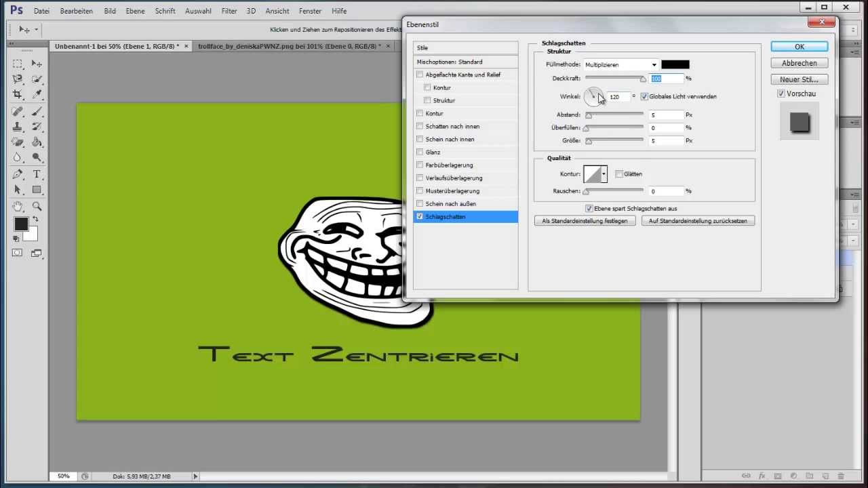Screen dimensions: 868x488
Task: Select the Pen tool
Action: [x=18, y=174]
